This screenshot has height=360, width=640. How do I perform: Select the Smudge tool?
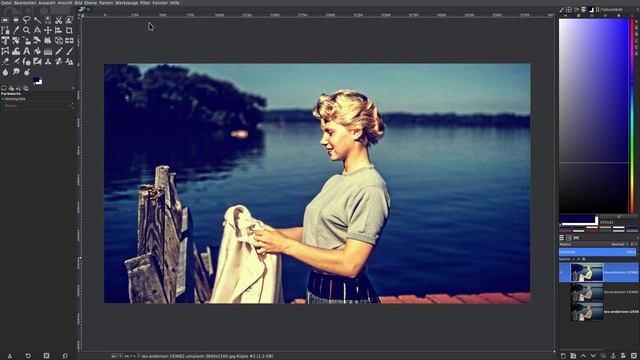click(16, 72)
